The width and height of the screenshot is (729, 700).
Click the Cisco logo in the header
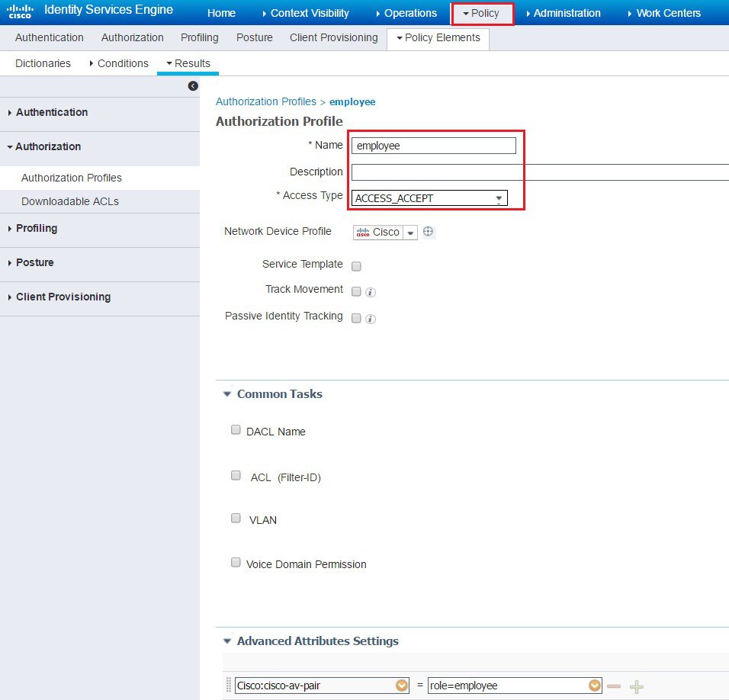click(x=20, y=11)
